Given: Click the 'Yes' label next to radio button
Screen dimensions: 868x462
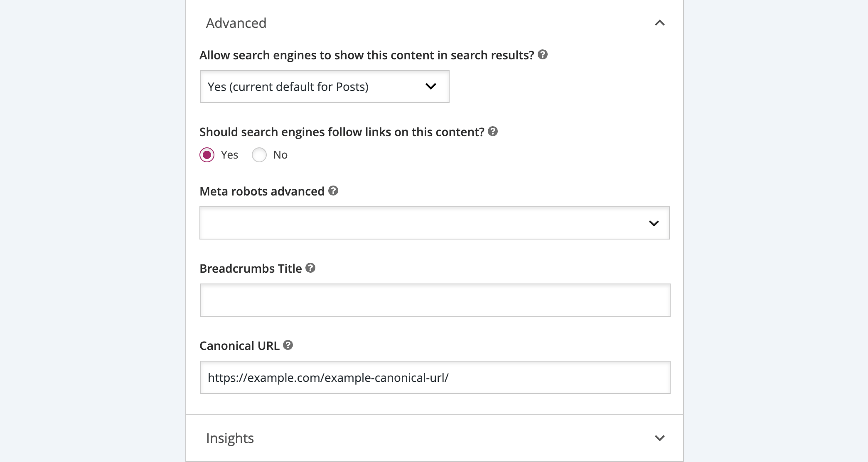Looking at the screenshot, I should [229, 155].
